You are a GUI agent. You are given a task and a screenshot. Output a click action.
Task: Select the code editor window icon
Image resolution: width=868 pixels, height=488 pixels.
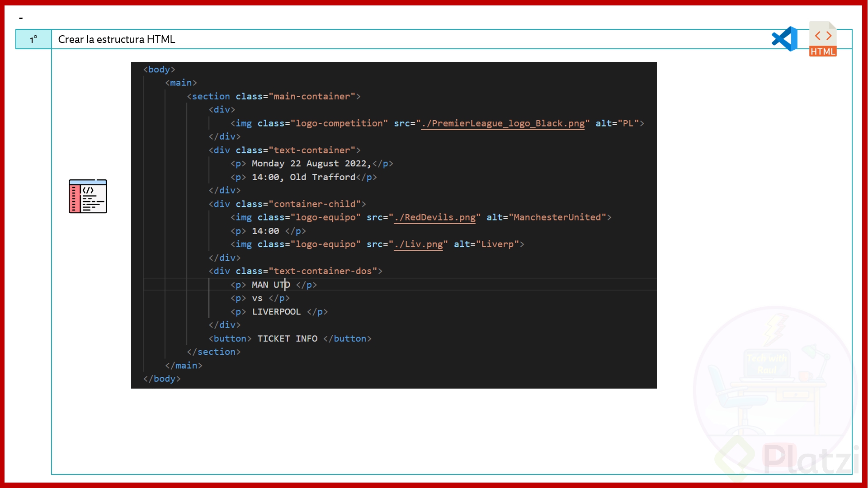pyautogui.click(x=88, y=196)
